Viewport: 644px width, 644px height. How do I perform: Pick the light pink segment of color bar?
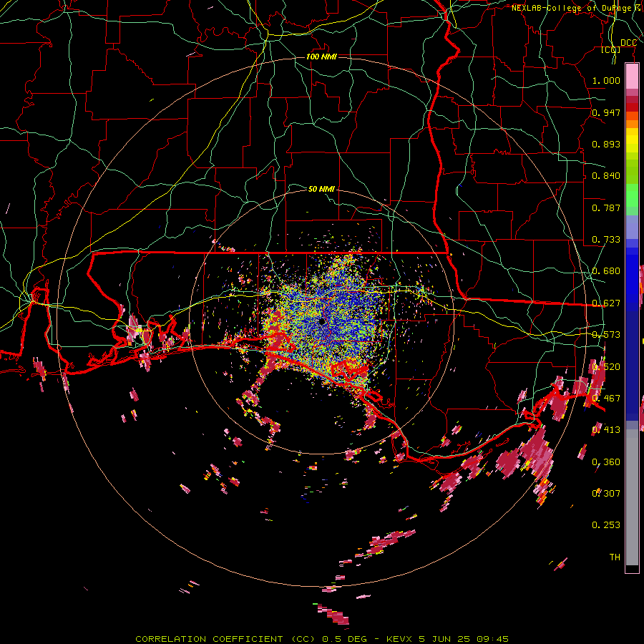tap(632, 76)
